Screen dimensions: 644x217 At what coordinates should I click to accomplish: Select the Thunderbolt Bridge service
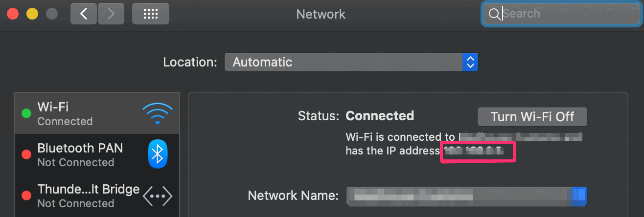97,196
